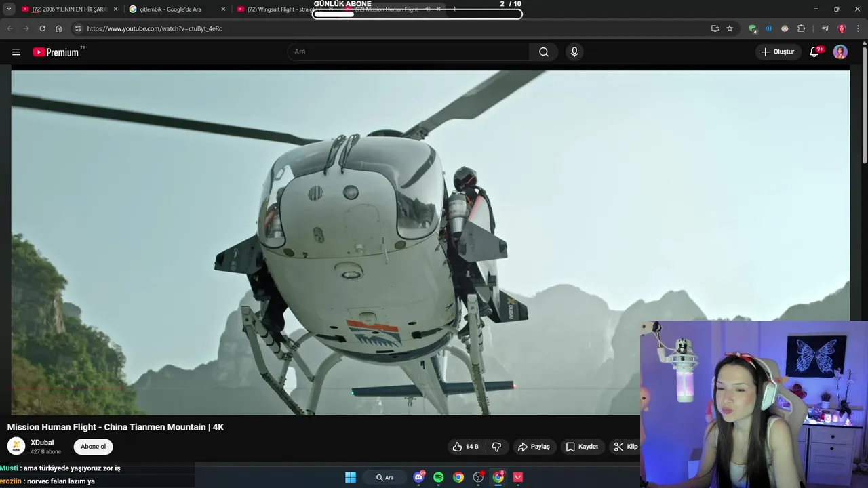Click the 427 B abone subscriber count
868x488 pixels.
pyautogui.click(x=45, y=452)
